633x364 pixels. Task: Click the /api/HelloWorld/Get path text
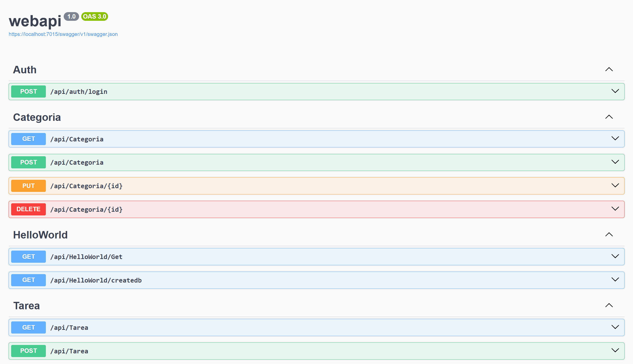86,257
